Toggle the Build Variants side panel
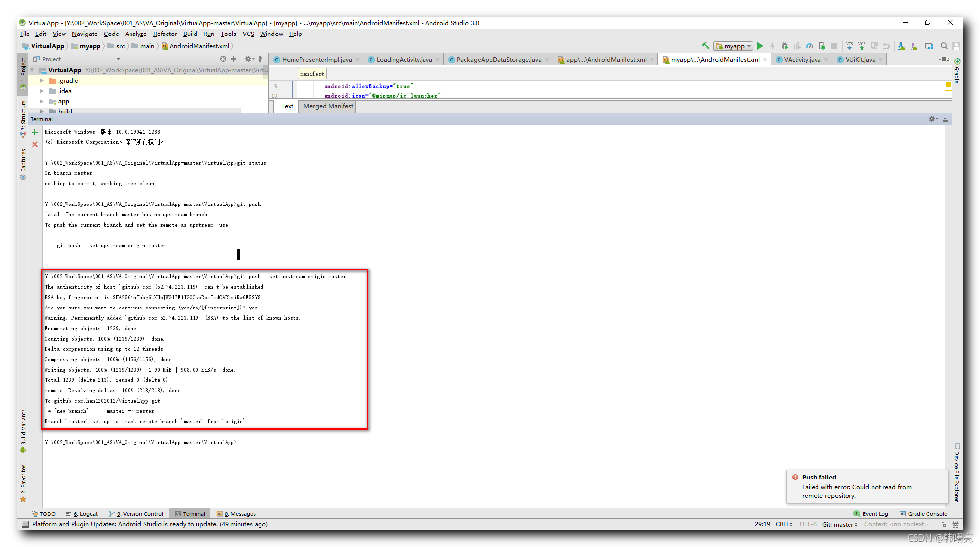 (23, 428)
